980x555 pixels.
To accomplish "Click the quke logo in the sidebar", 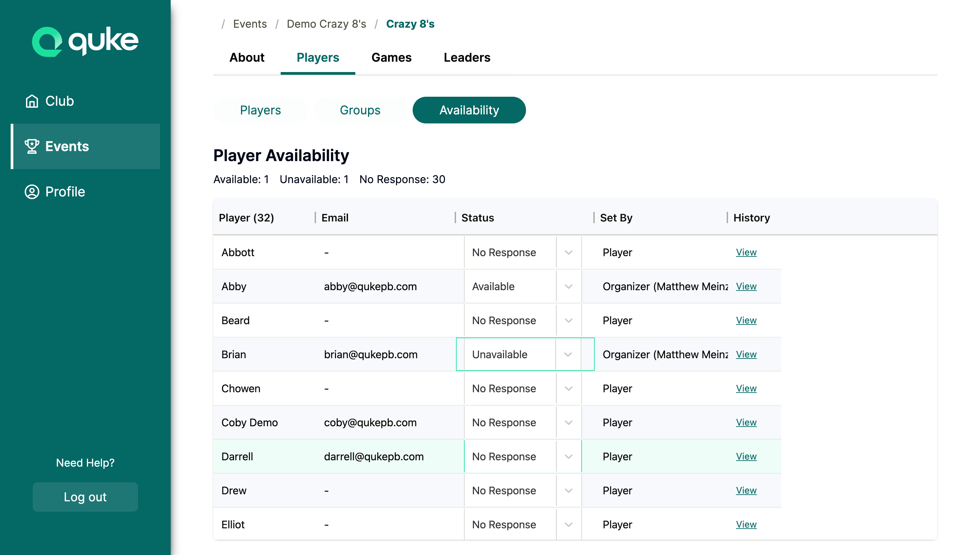I will point(85,41).
